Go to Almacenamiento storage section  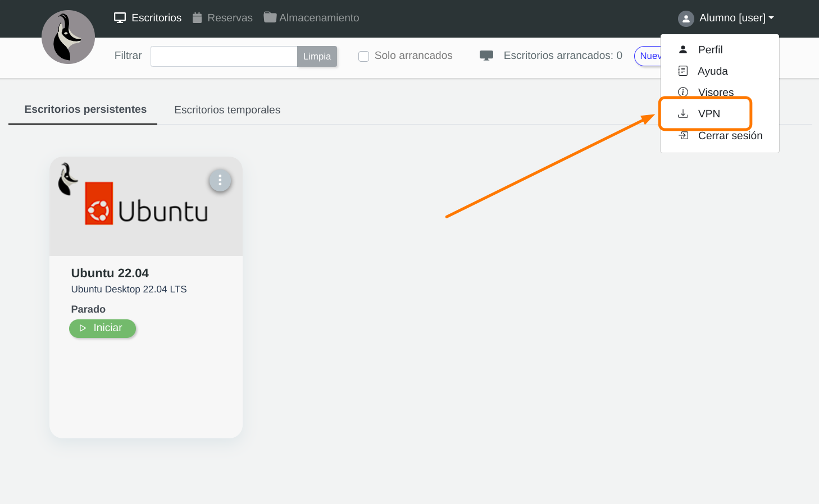(312, 18)
